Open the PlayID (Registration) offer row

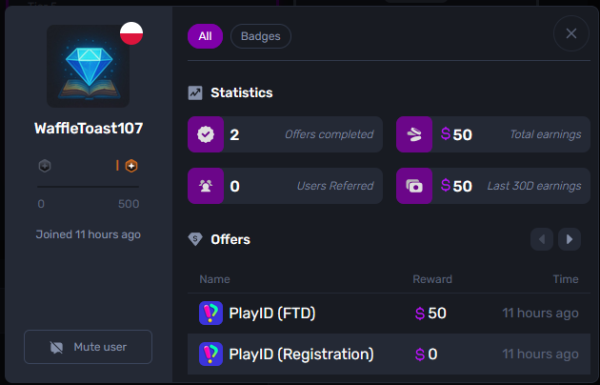389,354
